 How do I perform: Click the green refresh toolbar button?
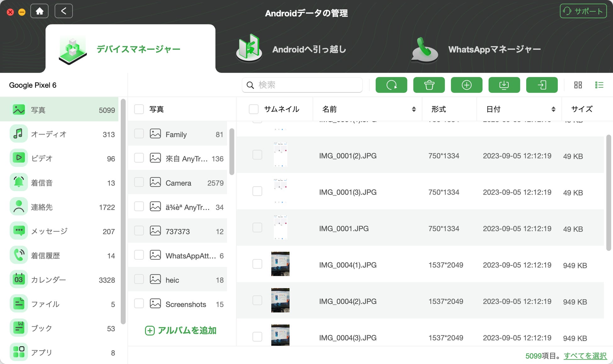[x=391, y=85]
